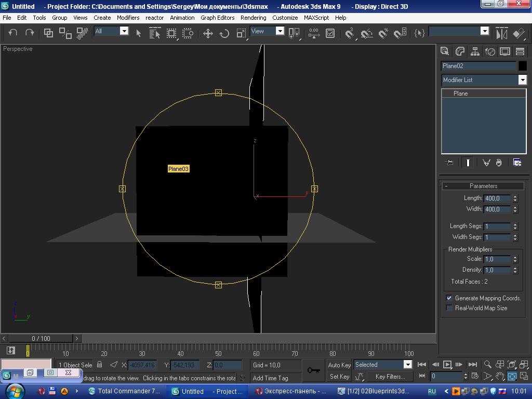This screenshot has height=399, width=532.
Task: Click the Length value input field
Action: tap(497, 198)
